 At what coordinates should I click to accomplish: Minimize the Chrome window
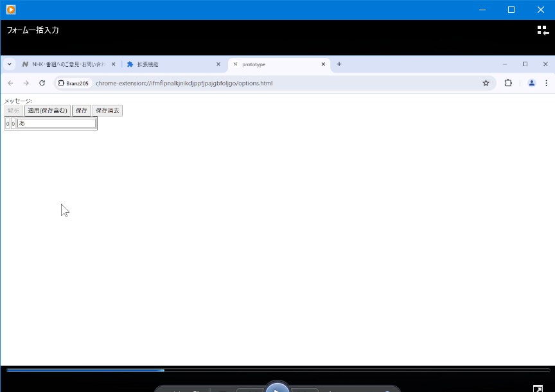[x=505, y=64]
